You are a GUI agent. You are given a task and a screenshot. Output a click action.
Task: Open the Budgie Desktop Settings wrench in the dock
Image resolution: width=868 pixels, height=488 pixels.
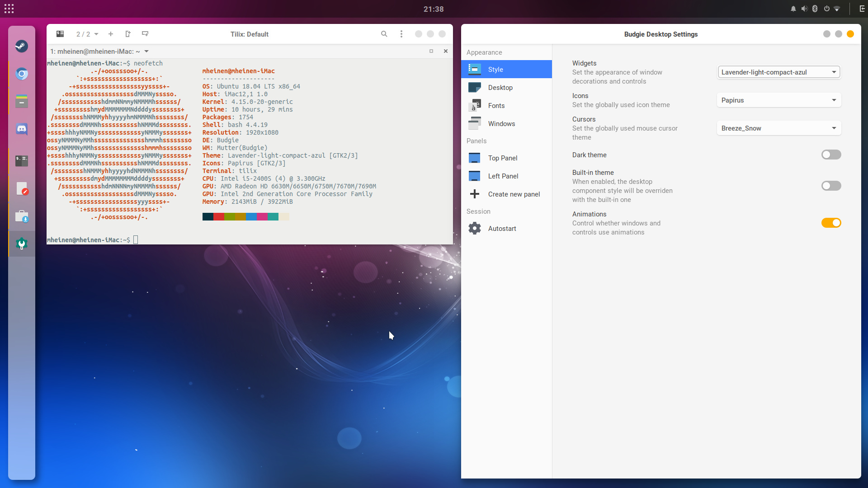pyautogui.click(x=21, y=244)
